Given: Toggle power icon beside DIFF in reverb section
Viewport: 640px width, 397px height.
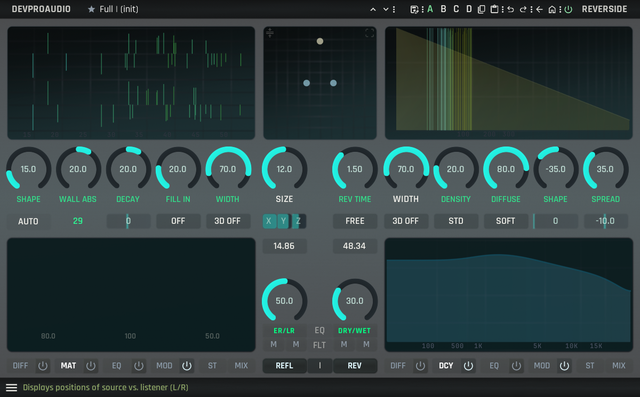Looking at the screenshot, I should tap(420, 366).
